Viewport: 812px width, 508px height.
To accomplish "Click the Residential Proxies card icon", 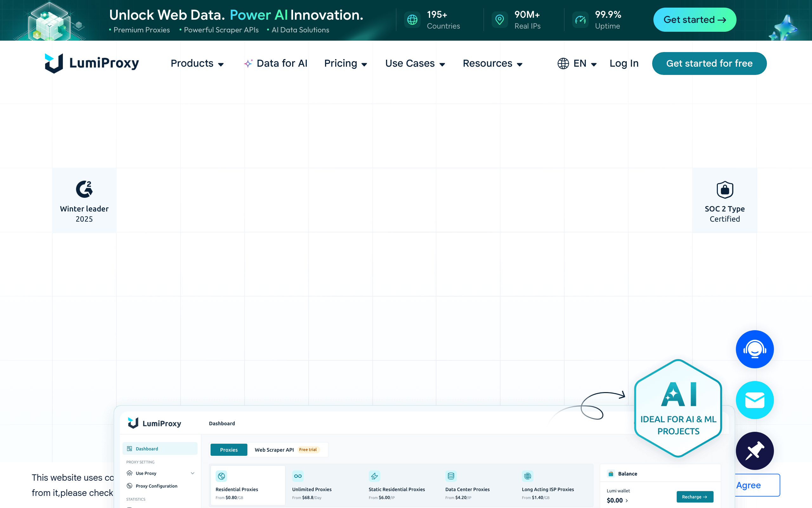I will click(x=221, y=476).
